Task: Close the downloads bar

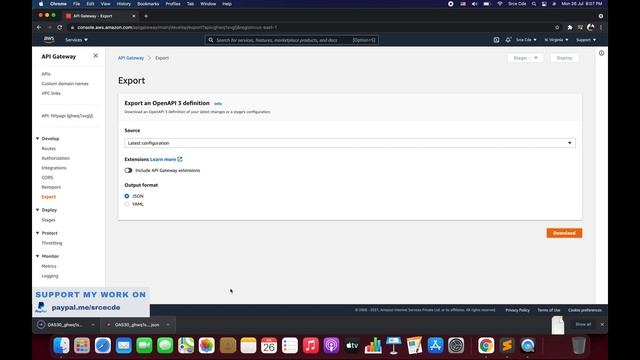Action: 602,324
